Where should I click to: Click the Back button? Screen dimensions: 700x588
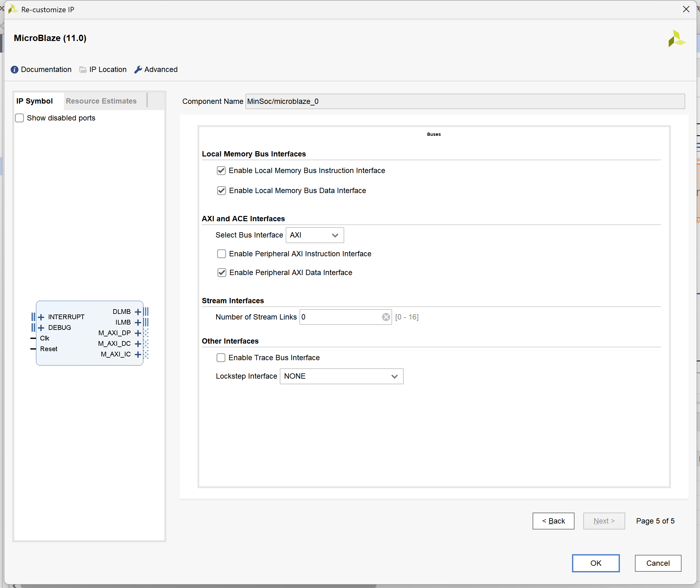(553, 521)
